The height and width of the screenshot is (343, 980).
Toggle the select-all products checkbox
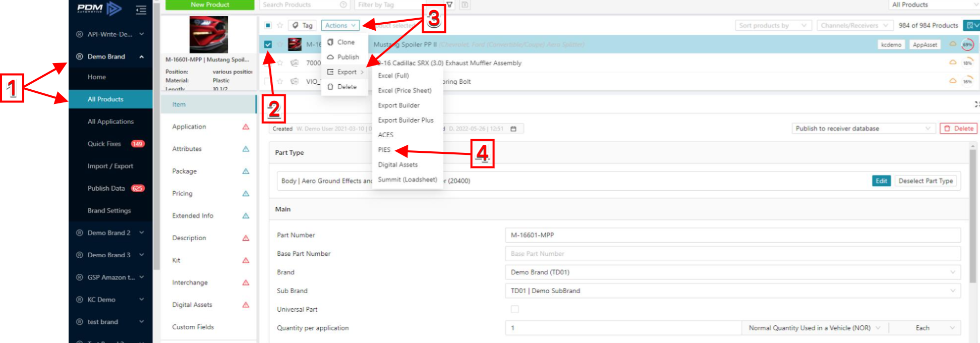pos(268,25)
